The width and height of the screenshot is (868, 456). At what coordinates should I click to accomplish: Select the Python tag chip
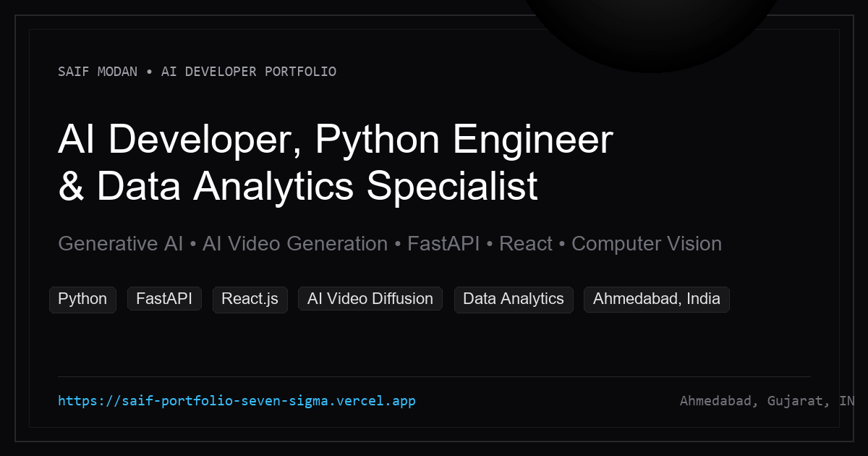82,300
